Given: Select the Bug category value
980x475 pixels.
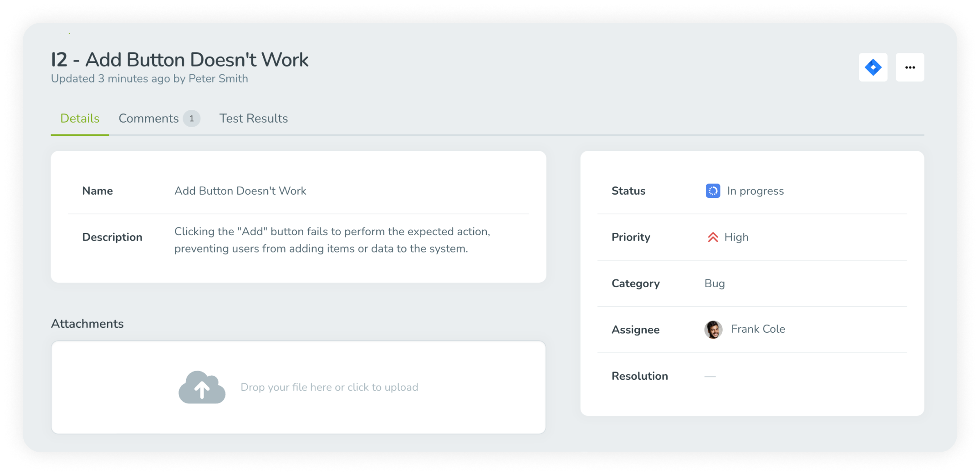Looking at the screenshot, I should [x=715, y=284].
